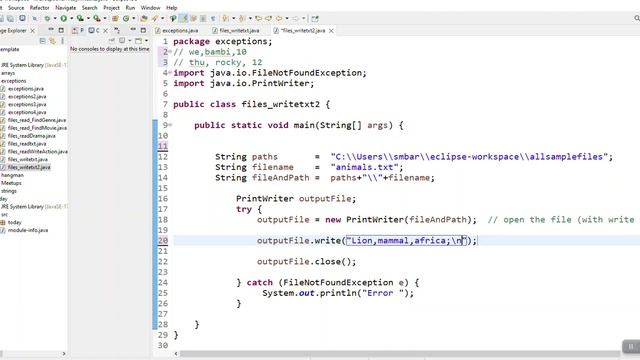Click the Save toolbar icon
Screen dimensions: 640x360
coord(1,18)
